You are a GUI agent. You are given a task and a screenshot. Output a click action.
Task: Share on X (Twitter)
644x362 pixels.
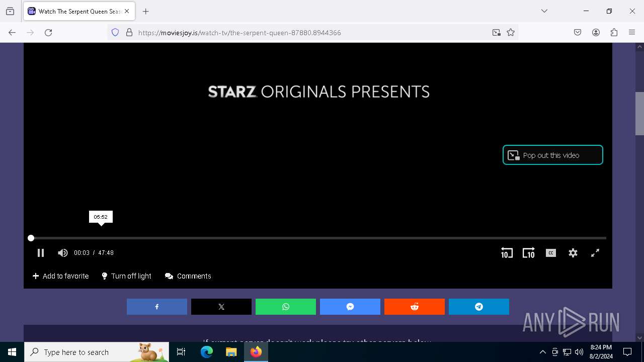click(x=221, y=307)
